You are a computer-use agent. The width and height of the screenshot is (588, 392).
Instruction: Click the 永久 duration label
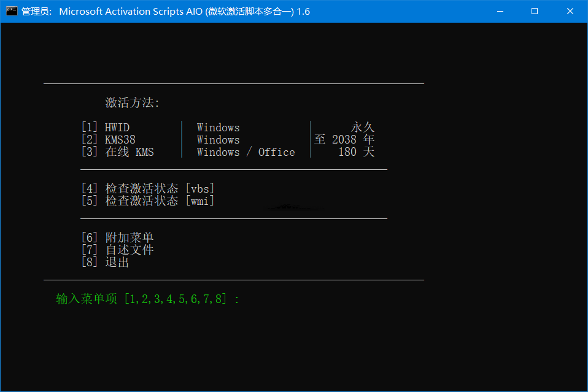[x=362, y=128]
